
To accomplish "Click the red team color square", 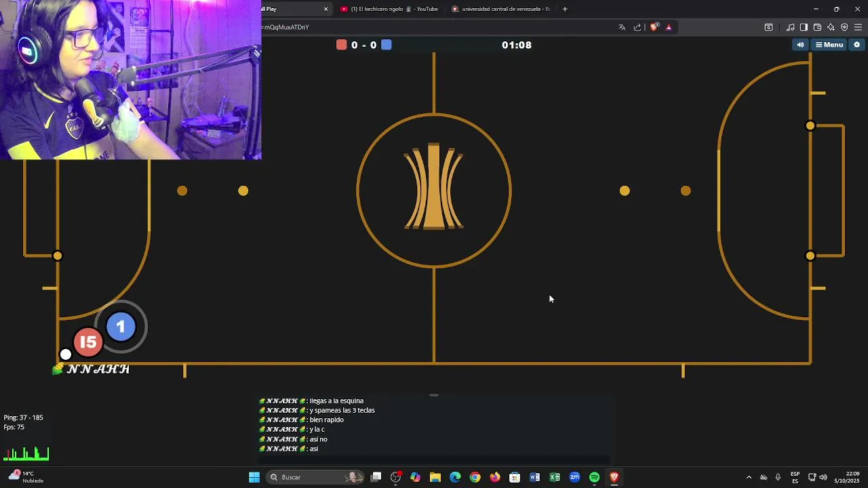I will click(x=342, y=45).
